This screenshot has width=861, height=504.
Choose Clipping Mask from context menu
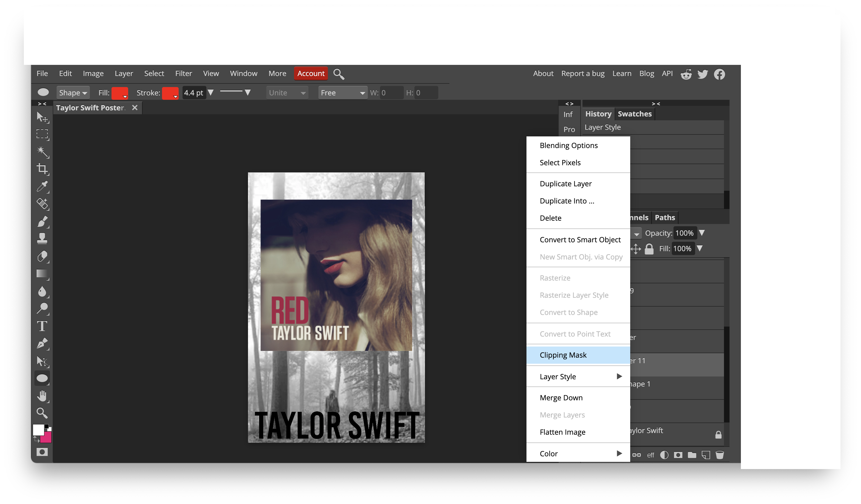click(578, 355)
